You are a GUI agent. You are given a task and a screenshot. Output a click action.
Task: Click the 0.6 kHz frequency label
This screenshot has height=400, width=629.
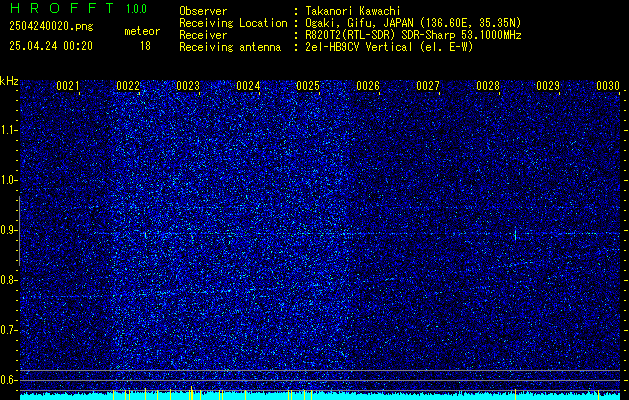8,380
